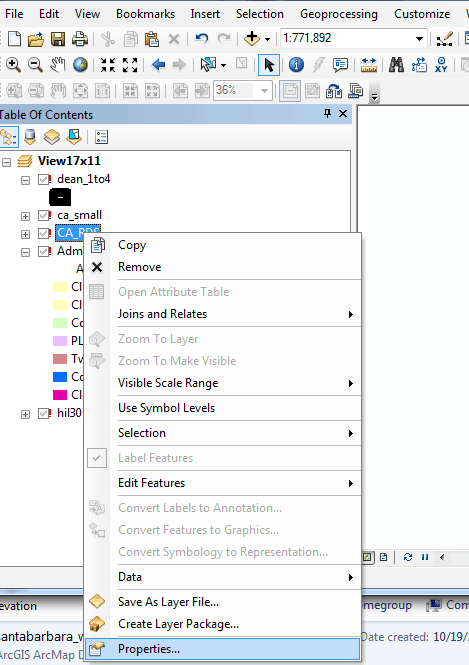Click the magenta legend swatch
Viewport: 469px width, 665px height.
60,395
